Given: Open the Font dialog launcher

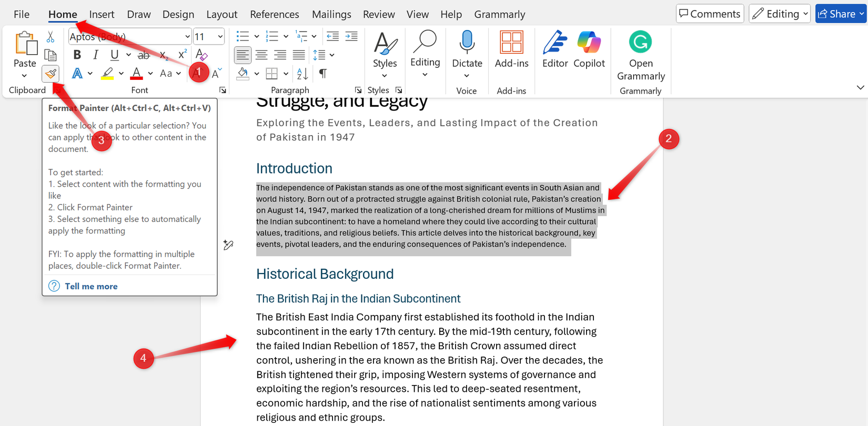Looking at the screenshot, I should (x=223, y=90).
